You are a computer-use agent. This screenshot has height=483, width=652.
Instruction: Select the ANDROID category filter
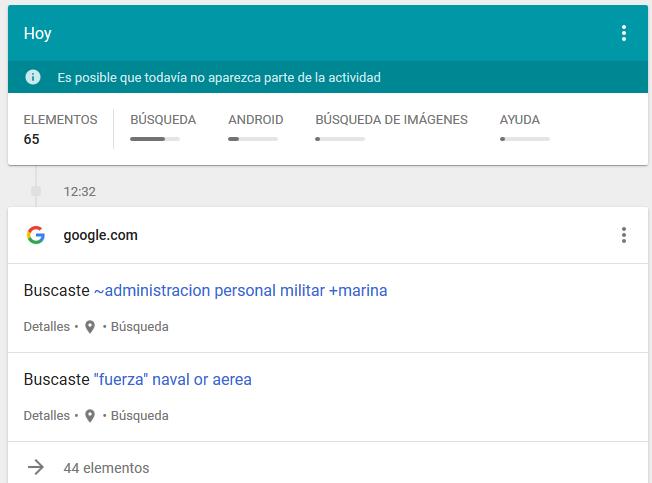256,120
